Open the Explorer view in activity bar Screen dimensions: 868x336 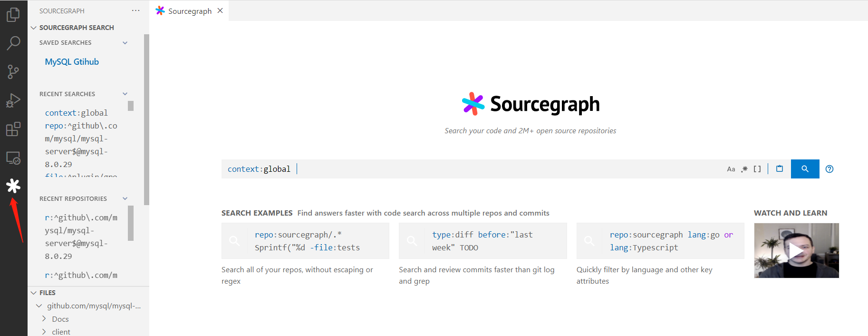[x=13, y=15]
